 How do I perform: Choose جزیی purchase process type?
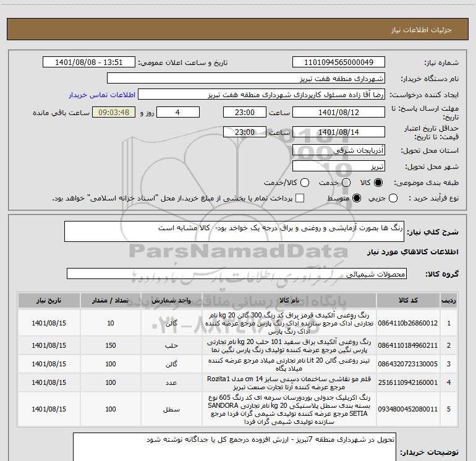point(393,198)
